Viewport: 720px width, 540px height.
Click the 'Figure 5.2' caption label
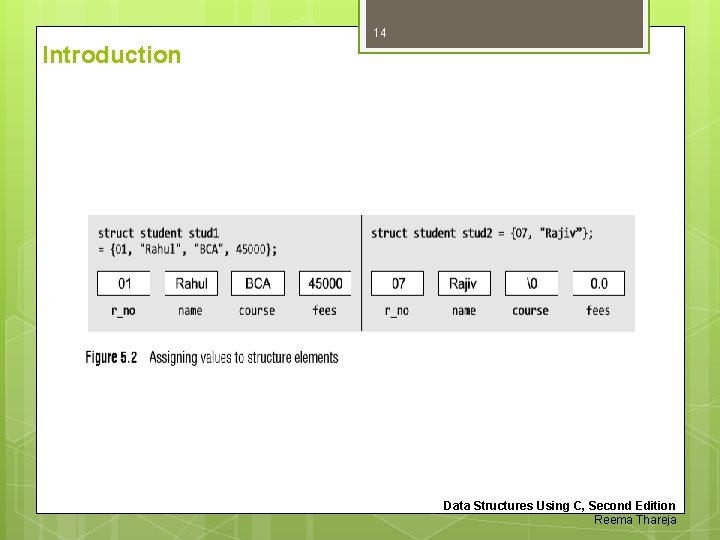tap(111, 357)
